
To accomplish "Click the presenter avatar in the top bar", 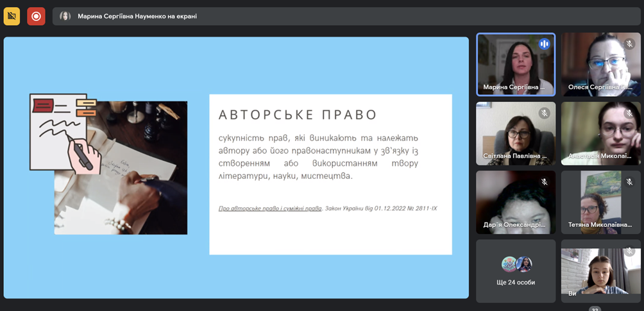I will pyautogui.click(x=65, y=16).
